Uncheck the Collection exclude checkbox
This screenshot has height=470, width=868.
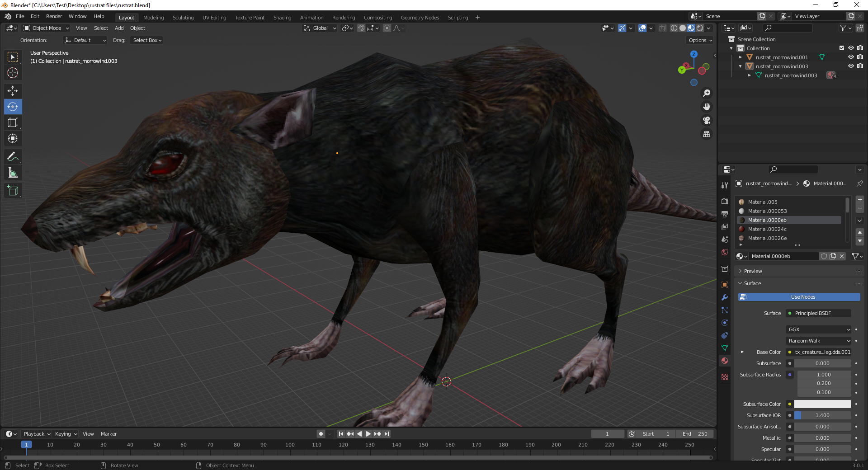pyautogui.click(x=842, y=48)
